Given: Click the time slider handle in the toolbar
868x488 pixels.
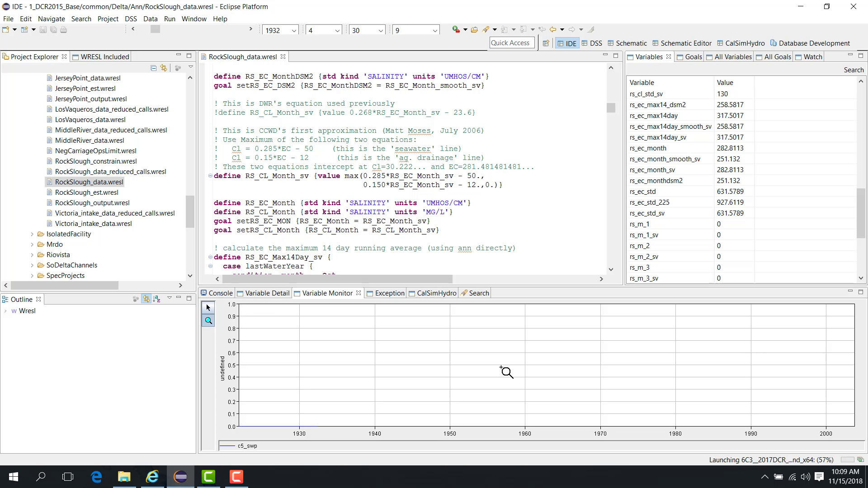Looking at the screenshot, I should point(155,29).
